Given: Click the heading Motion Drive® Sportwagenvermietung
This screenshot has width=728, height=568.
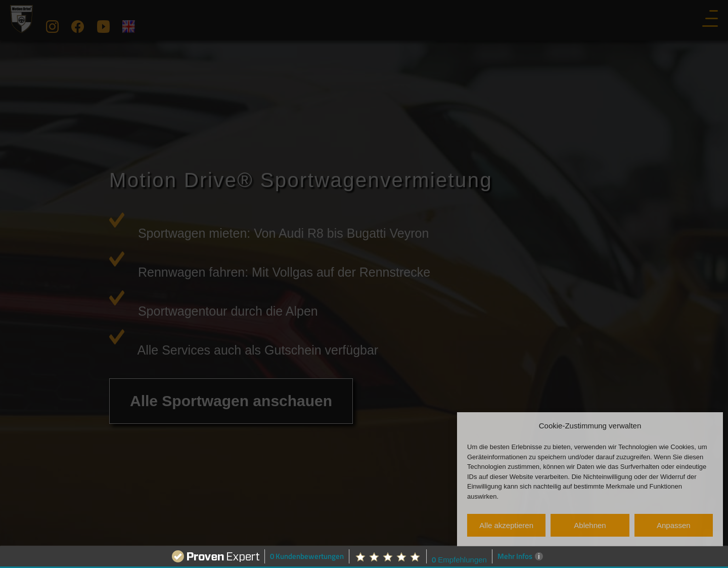Looking at the screenshot, I should (x=300, y=181).
